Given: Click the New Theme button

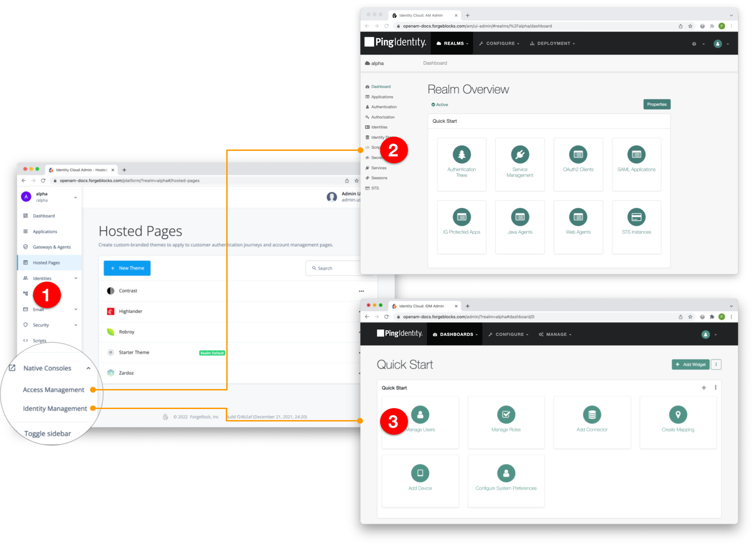Looking at the screenshot, I should pyautogui.click(x=127, y=268).
